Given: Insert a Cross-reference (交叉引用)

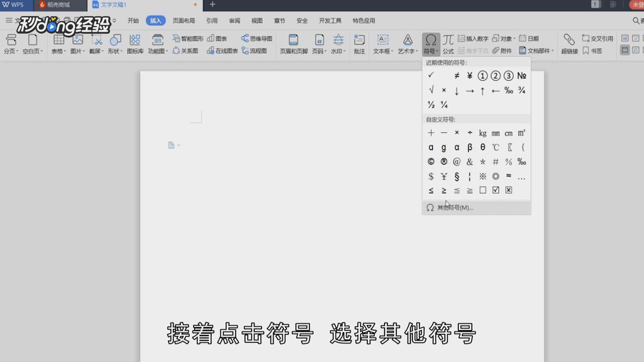Looking at the screenshot, I should pos(598,38).
